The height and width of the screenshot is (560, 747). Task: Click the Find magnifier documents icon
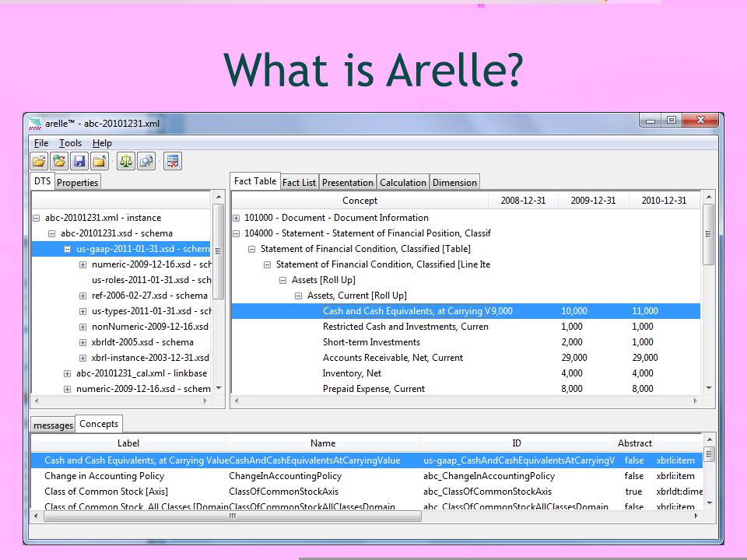point(146,162)
